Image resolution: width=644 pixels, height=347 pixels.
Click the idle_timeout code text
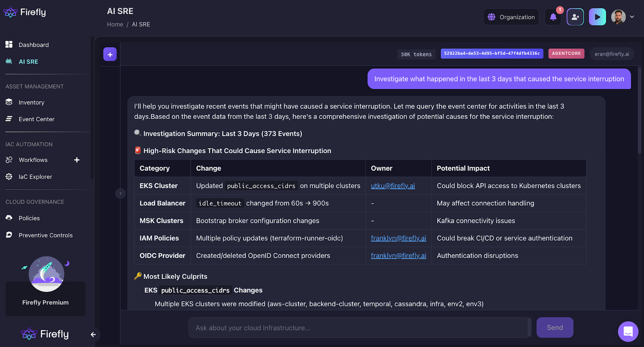(220, 204)
